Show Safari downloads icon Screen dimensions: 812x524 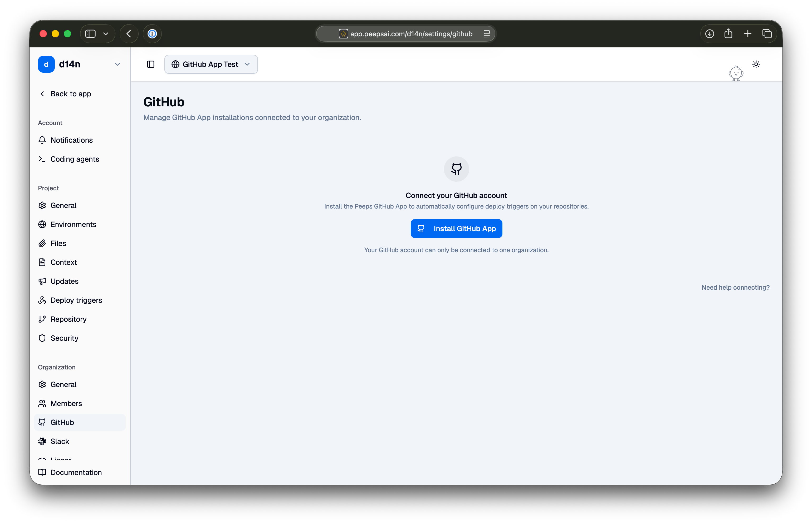coord(709,34)
